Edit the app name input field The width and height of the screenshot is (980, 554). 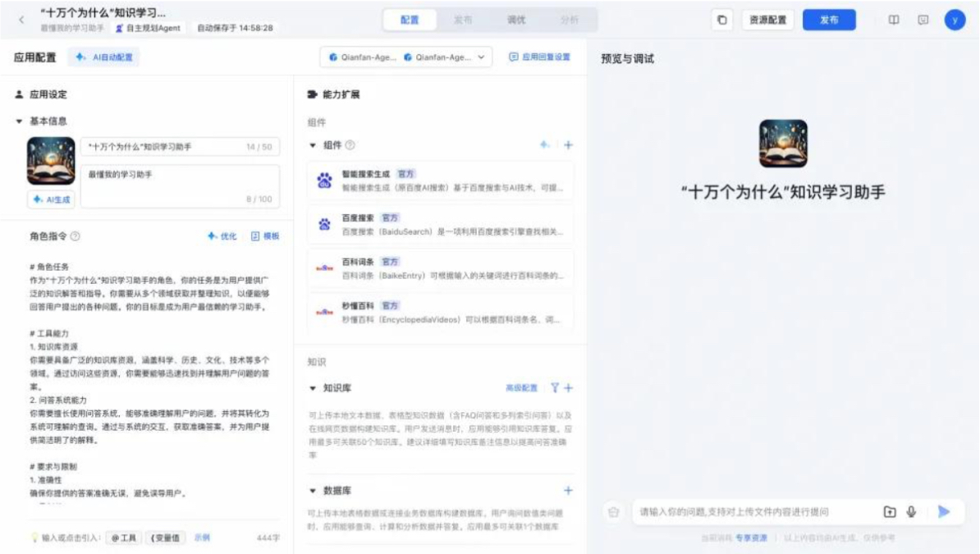(x=180, y=147)
